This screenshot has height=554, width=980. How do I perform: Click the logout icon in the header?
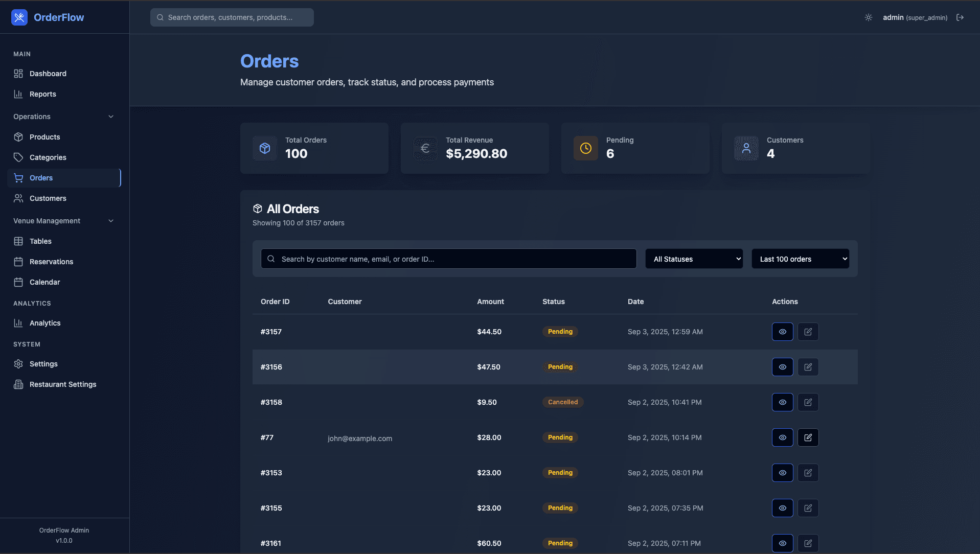960,17
